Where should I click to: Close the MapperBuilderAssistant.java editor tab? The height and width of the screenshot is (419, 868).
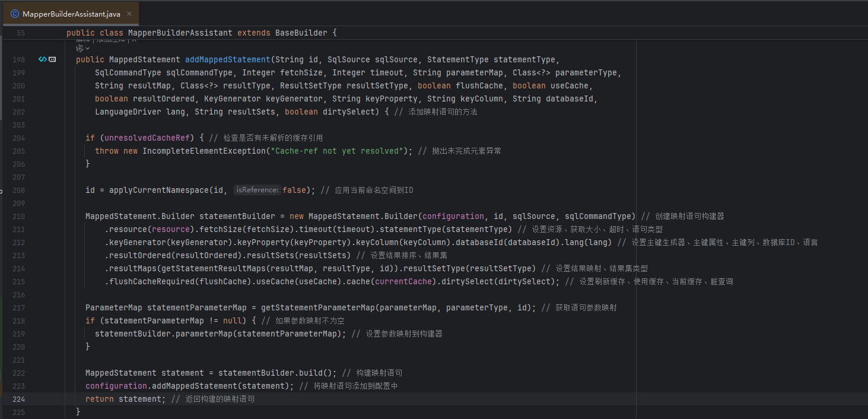[129, 14]
